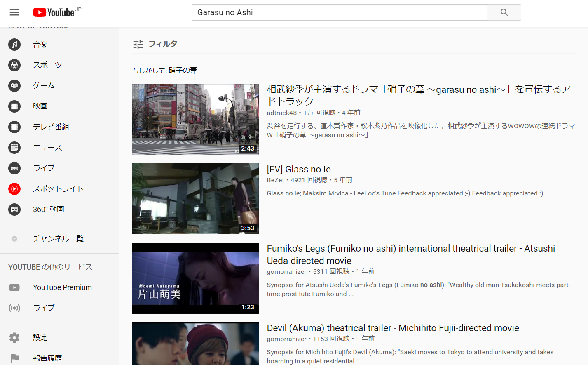Click the filter sliders icon
This screenshot has height=365, width=588.
[138, 44]
